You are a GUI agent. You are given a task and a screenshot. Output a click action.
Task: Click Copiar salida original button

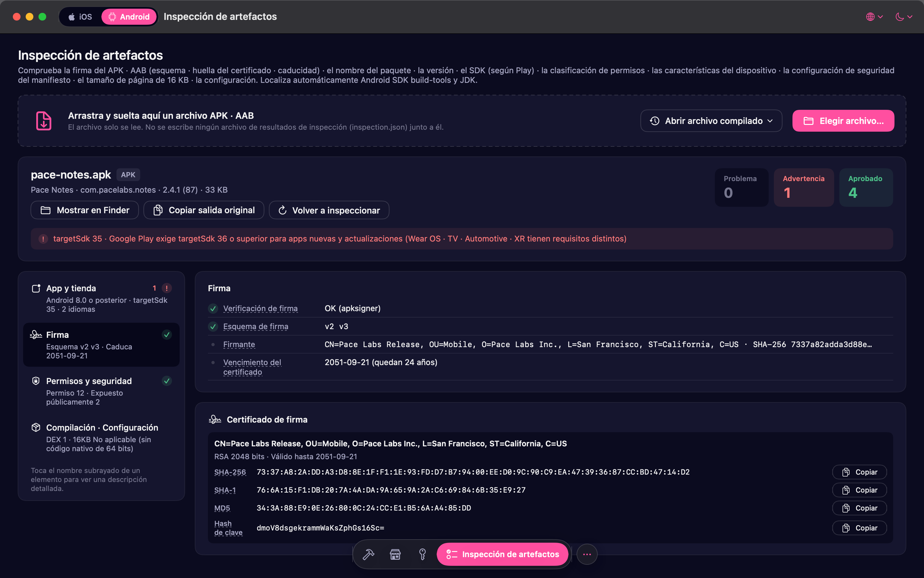point(204,210)
